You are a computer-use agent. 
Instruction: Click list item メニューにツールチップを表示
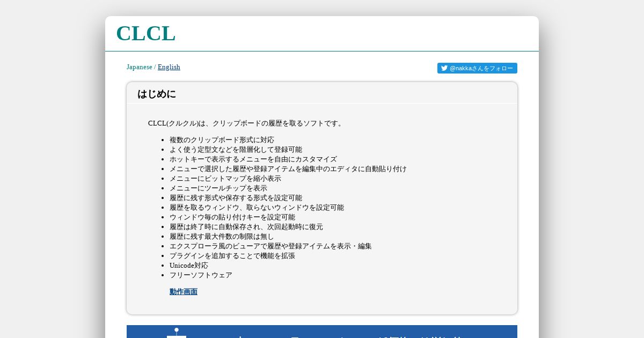click(218, 188)
